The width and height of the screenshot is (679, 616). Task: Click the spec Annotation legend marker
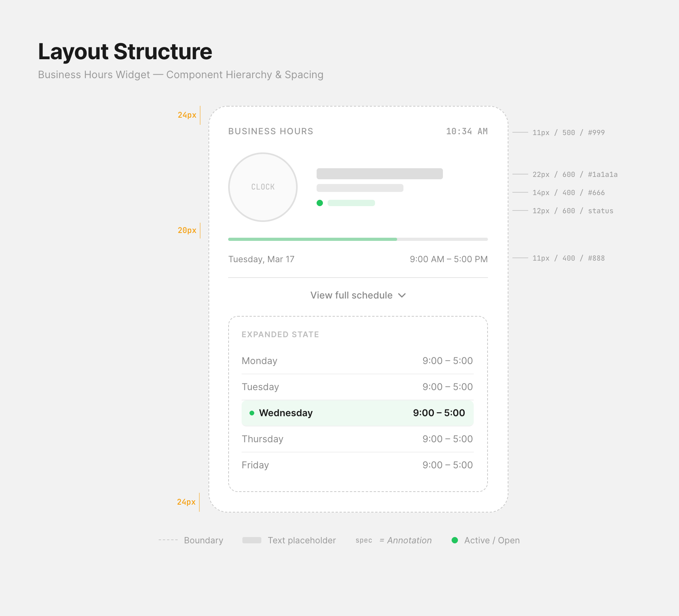[x=364, y=540]
